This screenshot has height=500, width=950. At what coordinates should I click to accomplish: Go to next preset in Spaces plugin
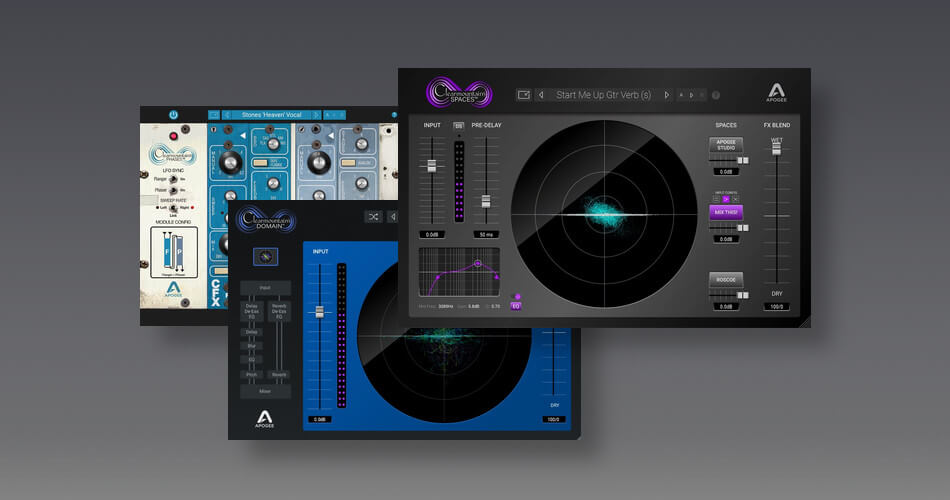666,95
